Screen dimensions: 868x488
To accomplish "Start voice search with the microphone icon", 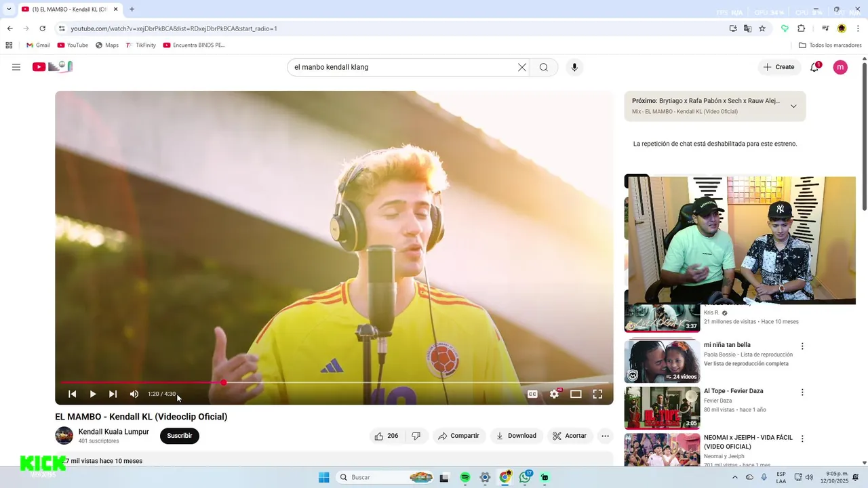I will point(574,67).
